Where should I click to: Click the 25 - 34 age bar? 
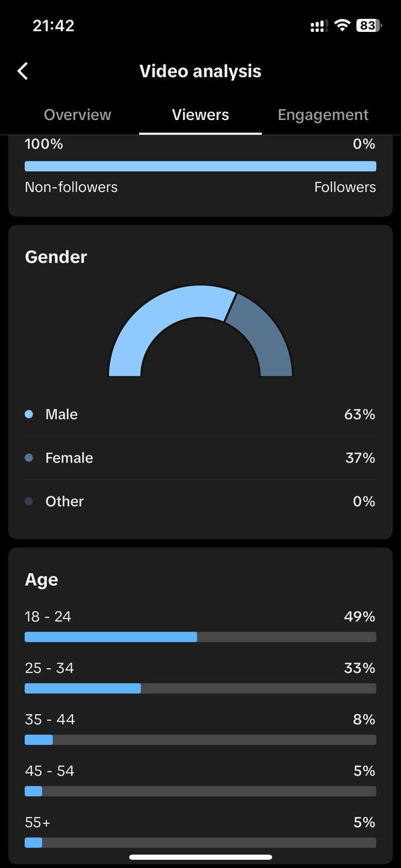pyautogui.click(x=200, y=688)
